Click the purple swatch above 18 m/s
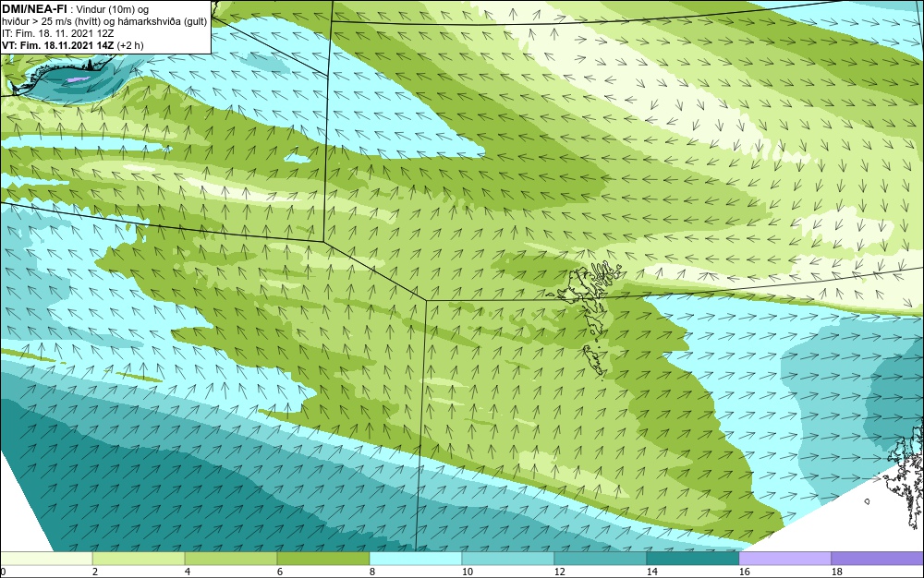924x578 pixels. pyautogui.click(x=878, y=558)
